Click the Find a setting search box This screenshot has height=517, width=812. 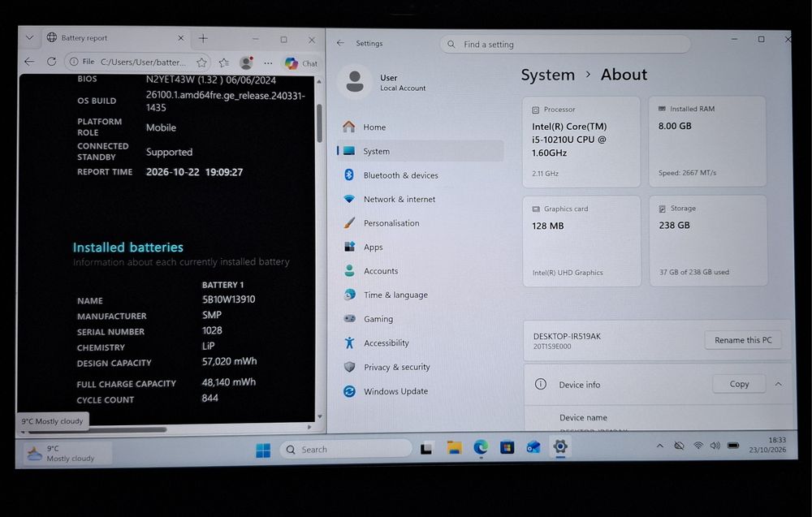565,45
